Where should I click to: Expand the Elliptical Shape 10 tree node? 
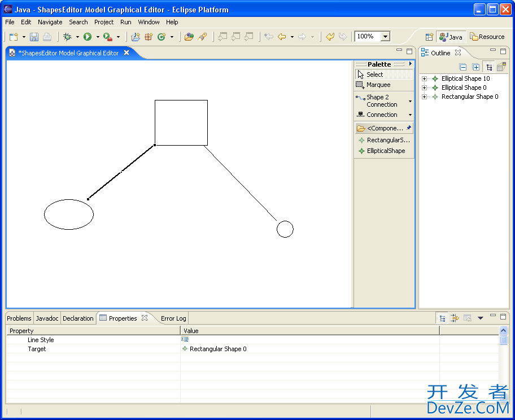425,79
